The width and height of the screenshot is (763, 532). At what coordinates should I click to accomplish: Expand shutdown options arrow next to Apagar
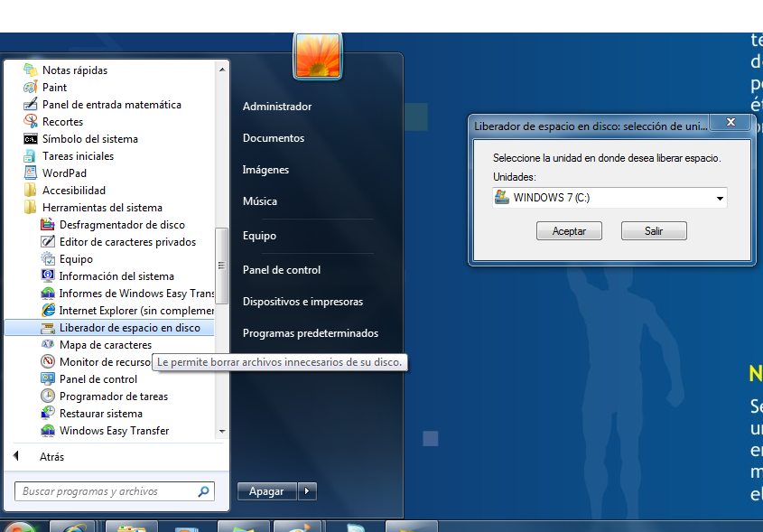pos(307,491)
